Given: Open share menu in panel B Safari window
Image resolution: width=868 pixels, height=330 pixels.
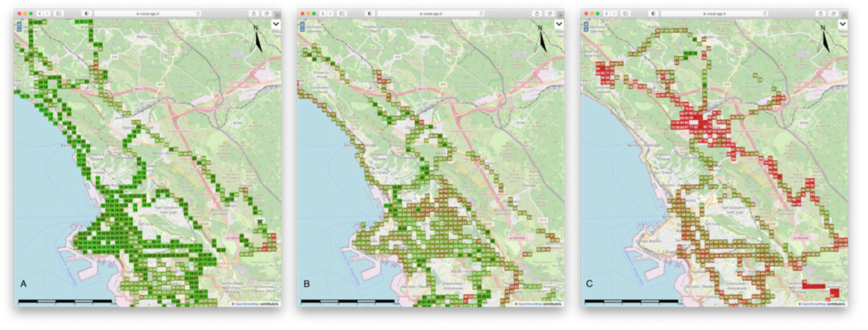Looking at the screenshot, I should coord(537,14).
